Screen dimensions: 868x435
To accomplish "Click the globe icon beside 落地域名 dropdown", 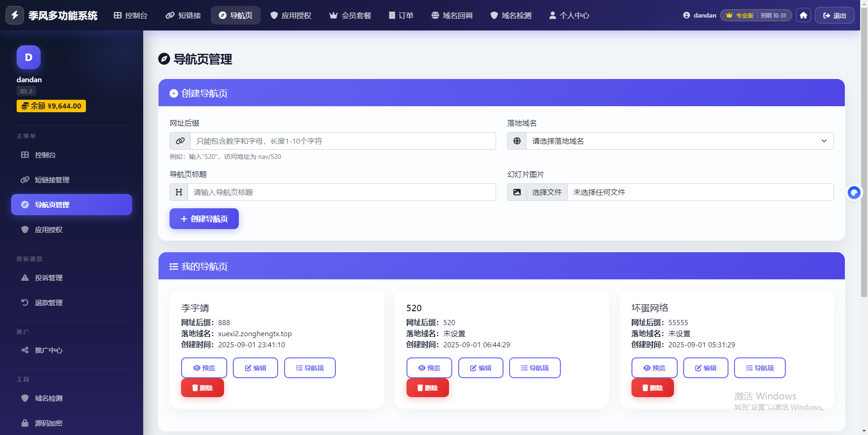I will coord(517,141).
